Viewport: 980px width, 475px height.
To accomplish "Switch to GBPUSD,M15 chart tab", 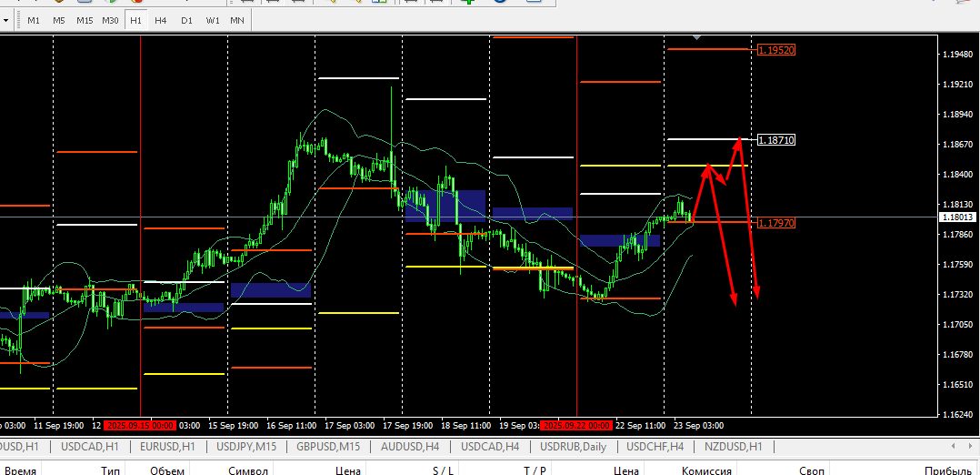I will pyautogui.click(x=328, y=446).
